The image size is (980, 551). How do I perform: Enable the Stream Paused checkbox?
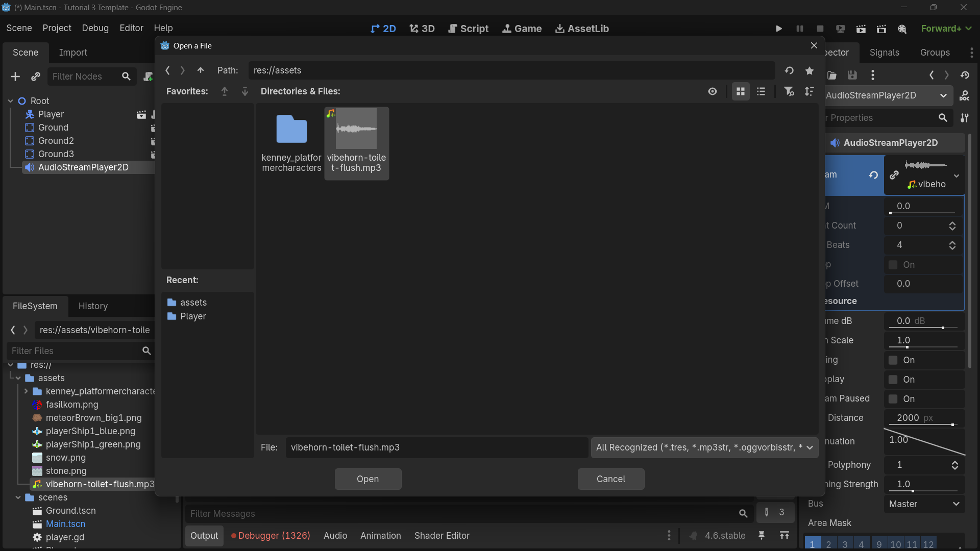[894, 398]
